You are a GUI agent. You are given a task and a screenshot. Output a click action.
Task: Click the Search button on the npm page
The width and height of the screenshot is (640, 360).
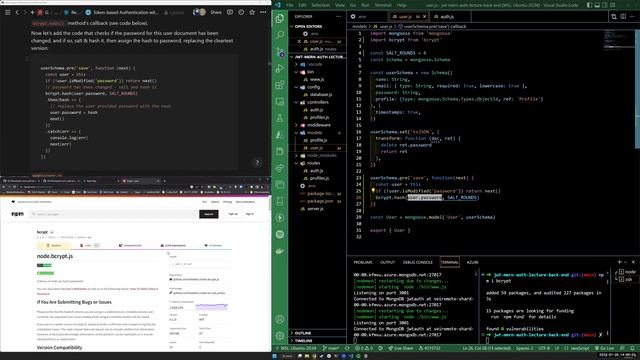point(209,214)
